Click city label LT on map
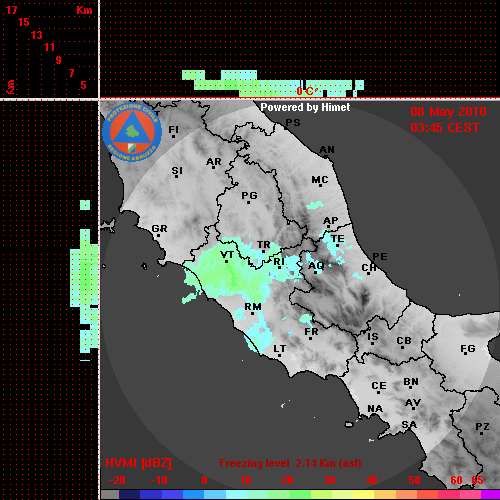The image size is (500, 500). pyautogui.click(x=280, y=349)
